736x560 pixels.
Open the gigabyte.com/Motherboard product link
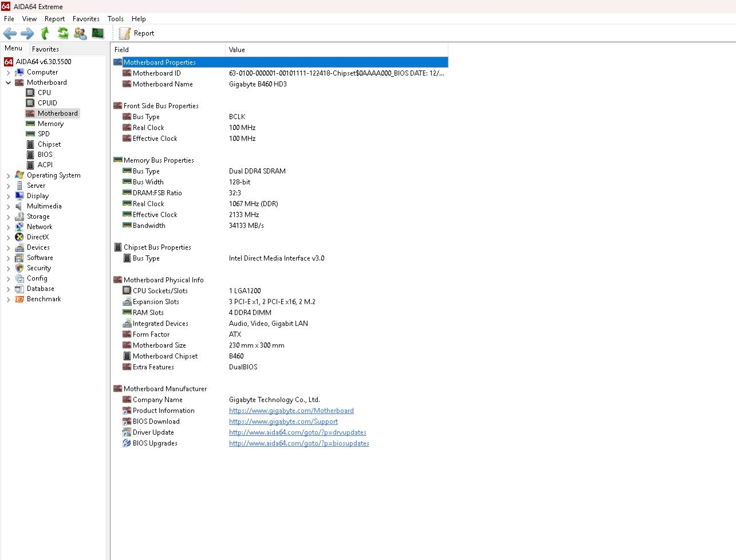(x=291, y=411)
